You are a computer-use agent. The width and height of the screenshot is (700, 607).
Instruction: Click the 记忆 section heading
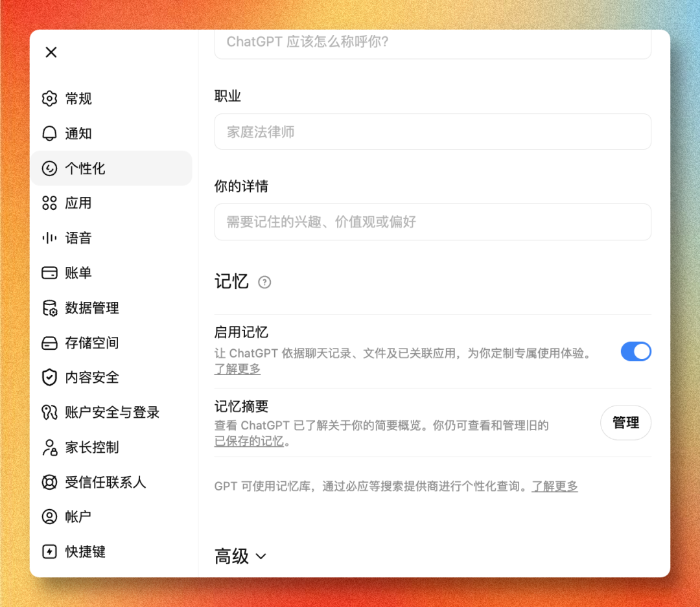[x=231, y=282]
